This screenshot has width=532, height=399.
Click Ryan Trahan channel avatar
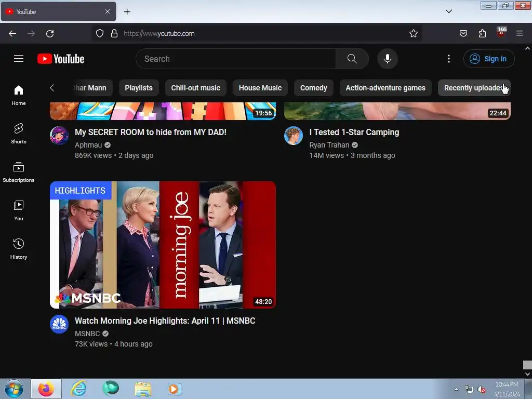(x=294, y=136)
